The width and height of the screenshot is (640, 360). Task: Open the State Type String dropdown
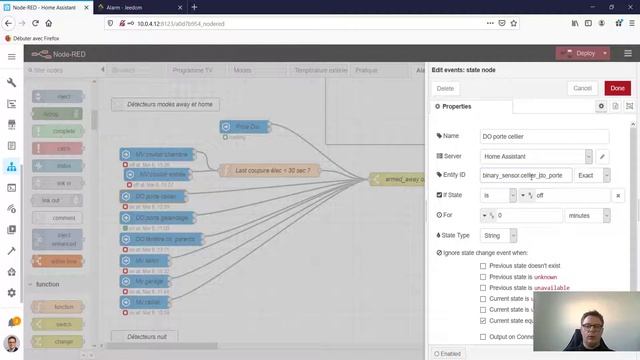click(498, 236)
